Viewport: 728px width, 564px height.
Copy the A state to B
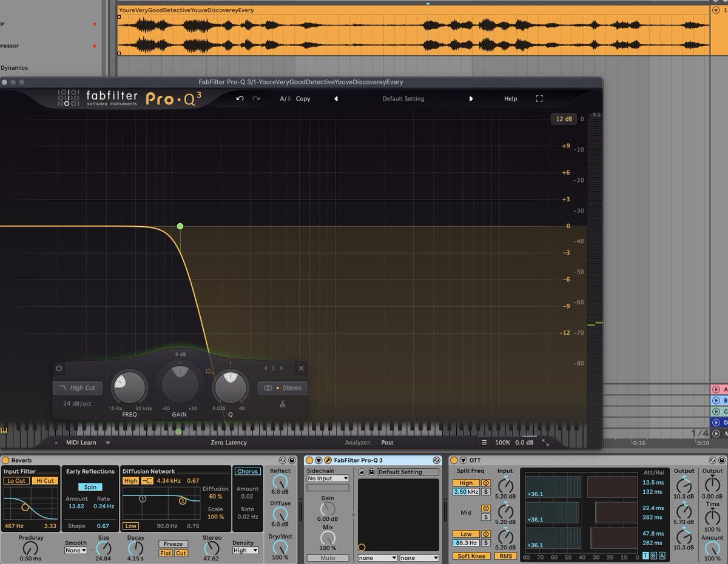pyautogui.click(x=303, y=99)
